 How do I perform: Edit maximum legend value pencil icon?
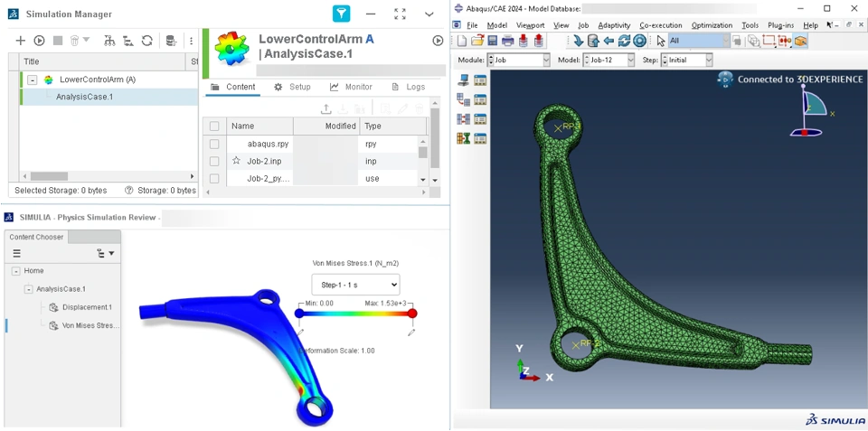pos(411,333)
